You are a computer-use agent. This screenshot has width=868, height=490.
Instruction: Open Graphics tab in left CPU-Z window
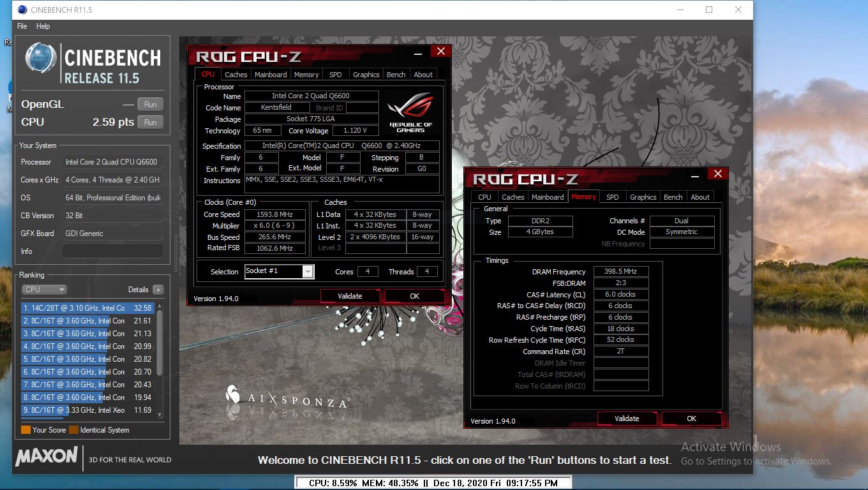coord(366,75)
